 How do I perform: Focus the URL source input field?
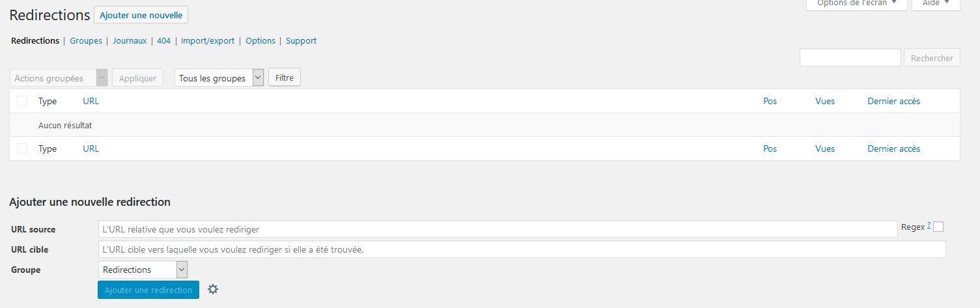point(497,229)
